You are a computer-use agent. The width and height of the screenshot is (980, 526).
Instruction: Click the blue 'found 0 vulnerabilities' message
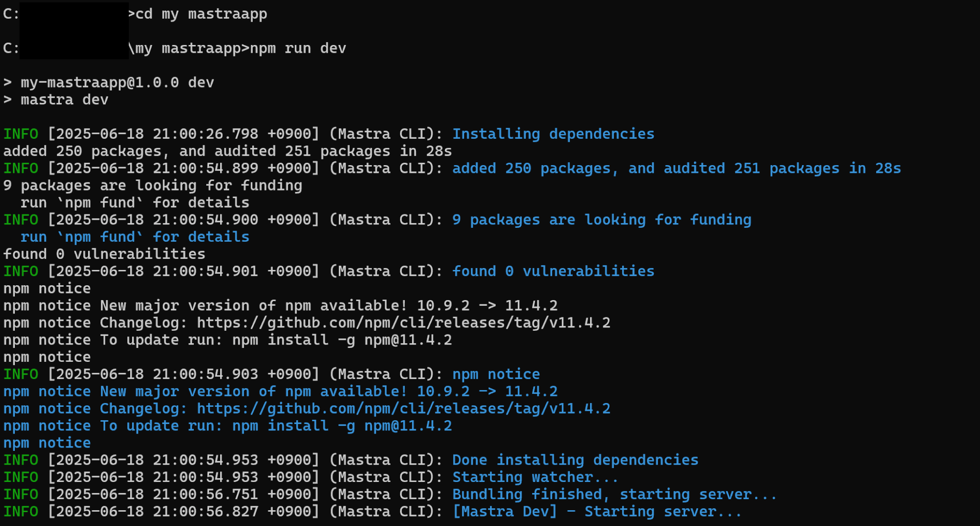click(553, 271)
